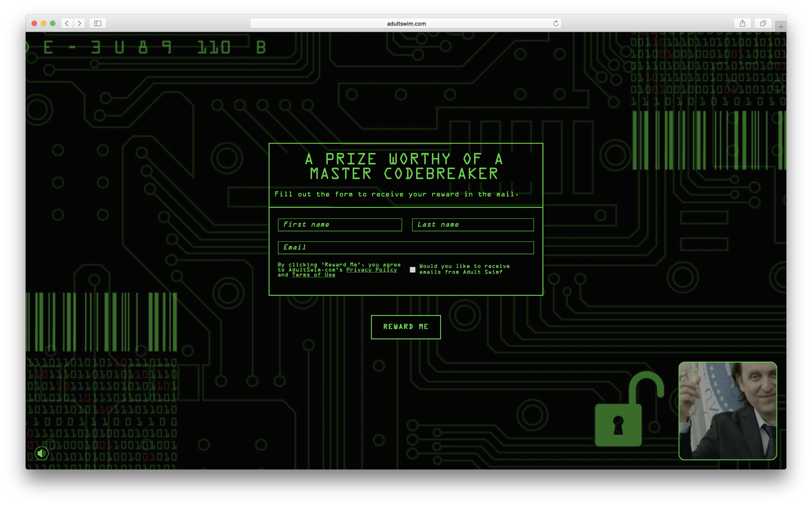The image size is (812, 506).
Task: Click the heading 'A PRIZE WORTHY OF A MASTER CODEBREAKER'
Action: tap(404, 166)
